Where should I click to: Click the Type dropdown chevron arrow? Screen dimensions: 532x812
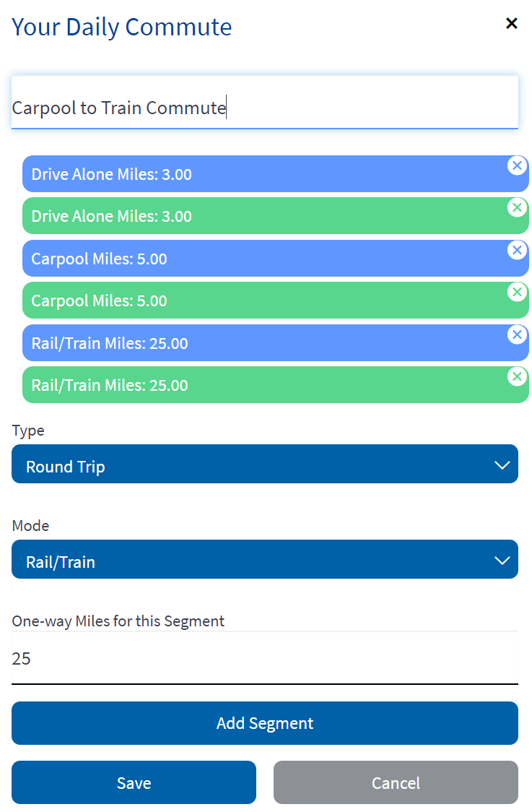click(502, 465)
